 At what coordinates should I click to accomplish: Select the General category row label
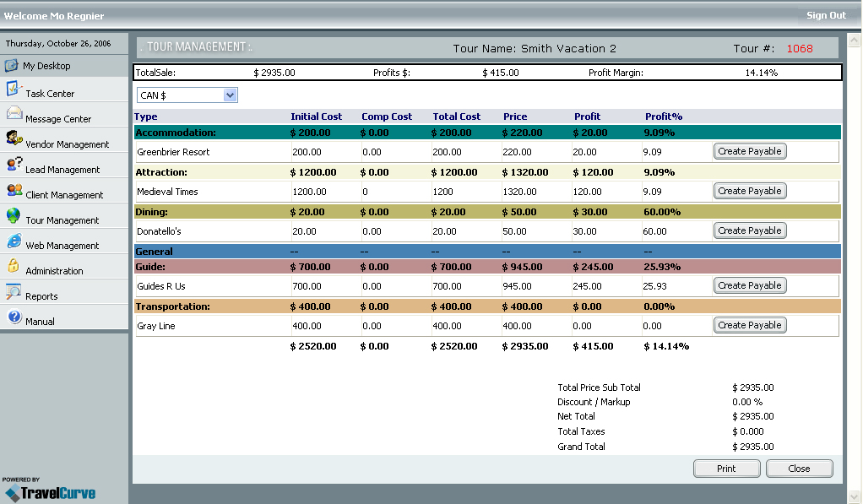[x=154, y=252]
